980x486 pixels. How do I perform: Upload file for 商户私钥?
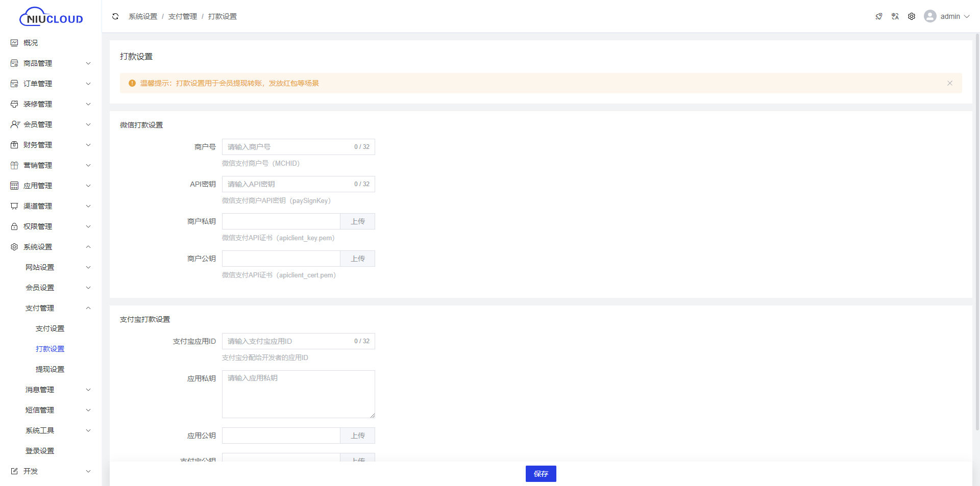357,221
